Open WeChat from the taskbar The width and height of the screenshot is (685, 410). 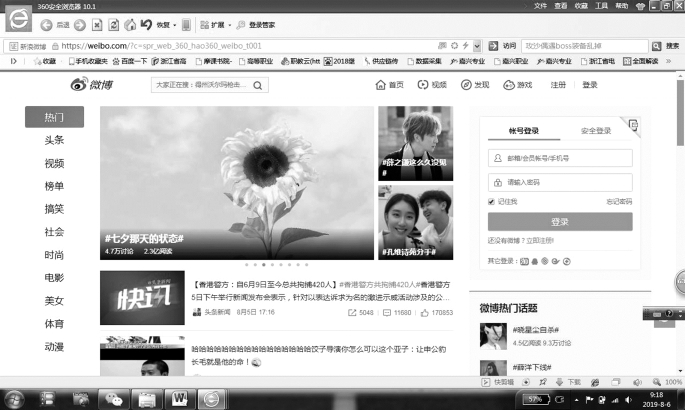(114, 399)
